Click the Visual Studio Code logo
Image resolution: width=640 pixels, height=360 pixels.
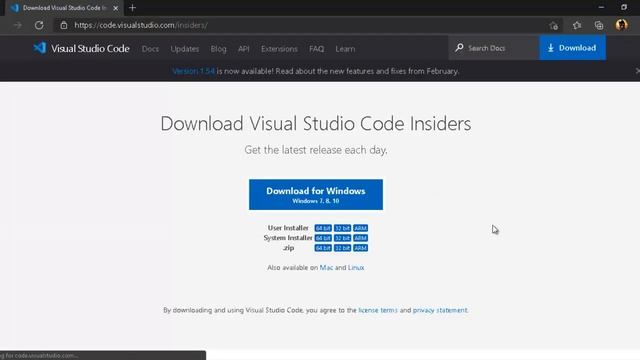81,48
